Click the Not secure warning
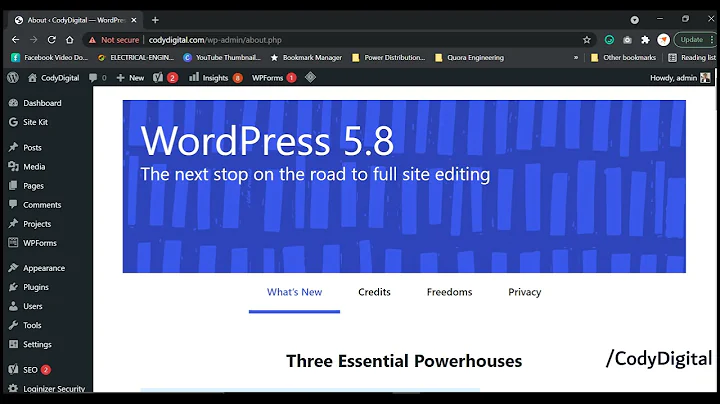Viewport: 720px width, 404px height. (114, 40)
